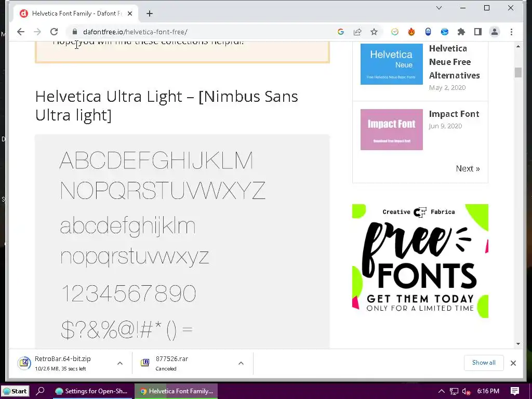Click the Google icon in the address bar
Viewport: 532px width, 399px height.
[x=341, y=32]
